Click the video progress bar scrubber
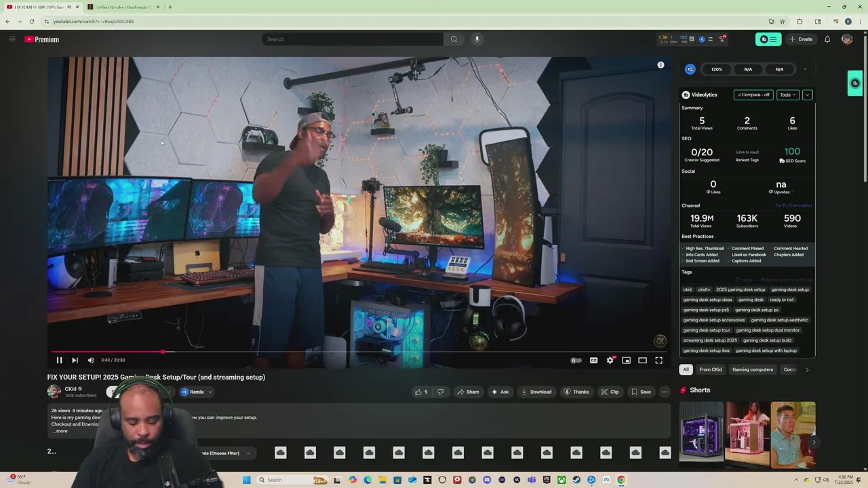868x488 pixels. click(x=163, y=352)
